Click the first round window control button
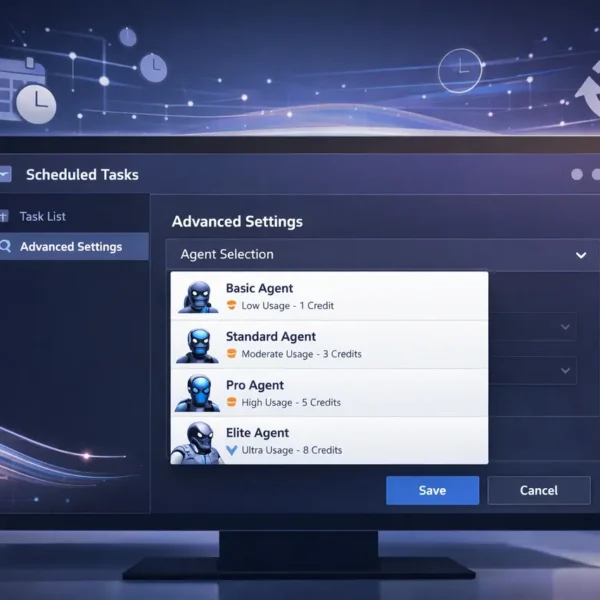Screen dimensions: 600x600 click(577, 174)
